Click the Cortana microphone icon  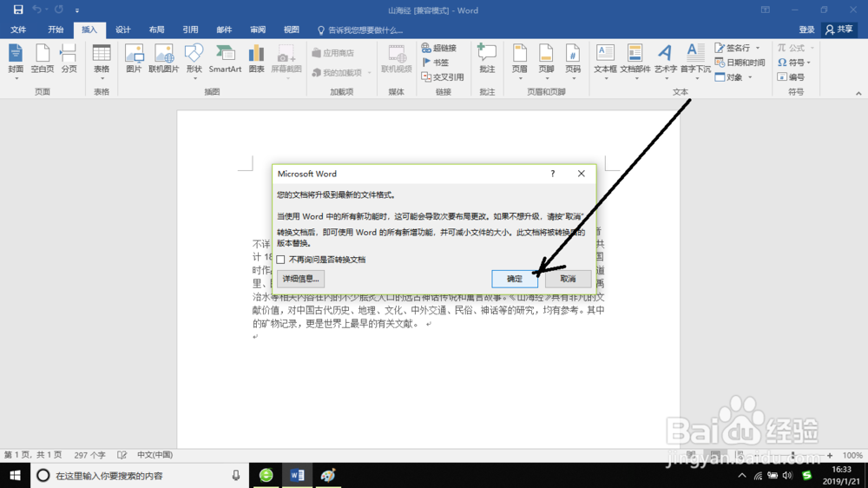click(x=236, y=475)
